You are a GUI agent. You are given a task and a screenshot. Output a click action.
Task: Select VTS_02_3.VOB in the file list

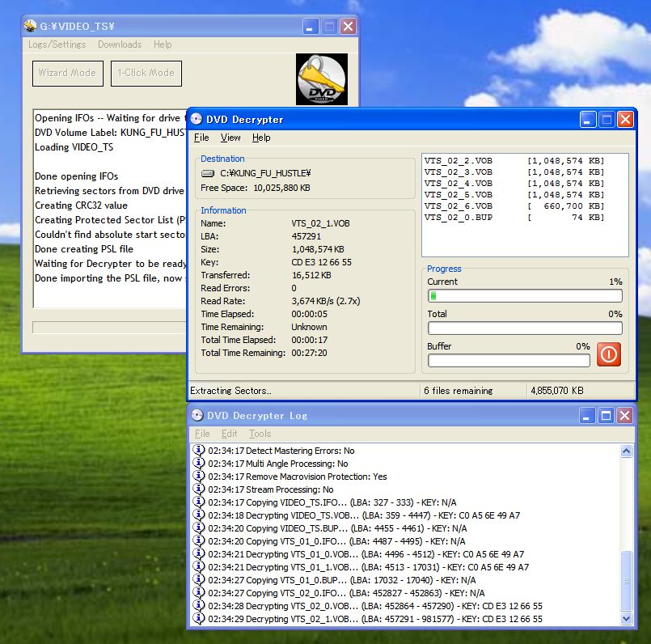click(x=514, y=172)
